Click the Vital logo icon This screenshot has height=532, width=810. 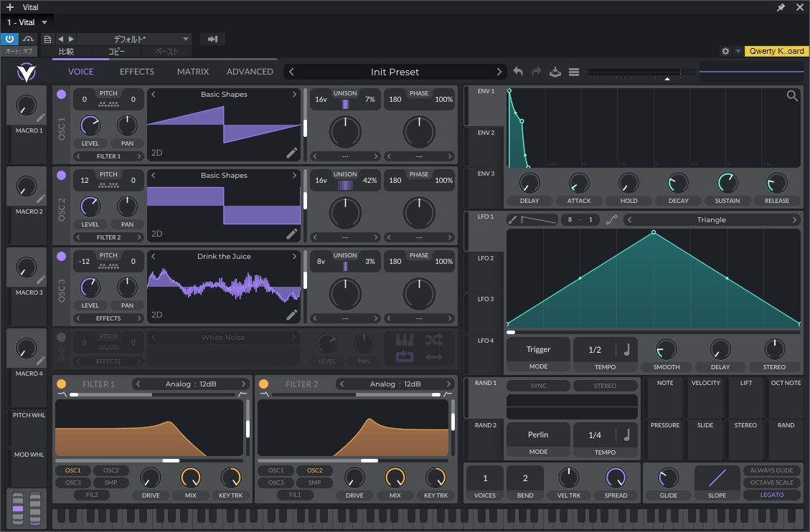tap(26, 72)
